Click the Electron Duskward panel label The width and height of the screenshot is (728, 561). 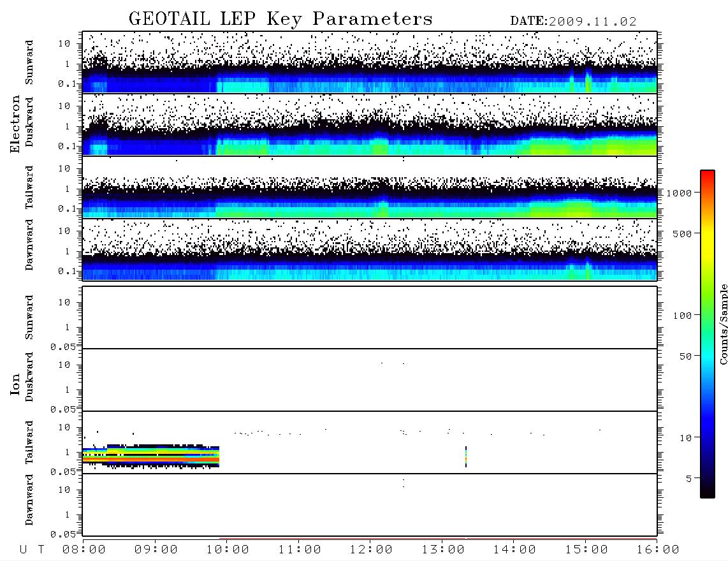click(x=29, y=122)
